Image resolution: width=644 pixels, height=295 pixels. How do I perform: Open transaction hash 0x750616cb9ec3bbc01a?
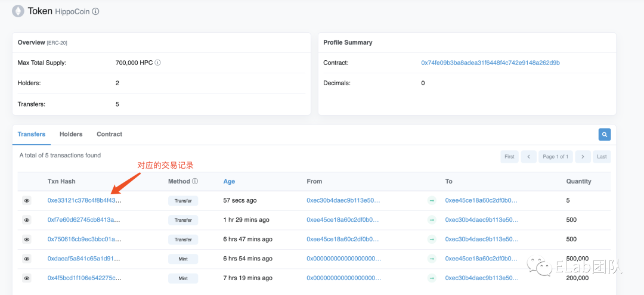pos(84,239)
